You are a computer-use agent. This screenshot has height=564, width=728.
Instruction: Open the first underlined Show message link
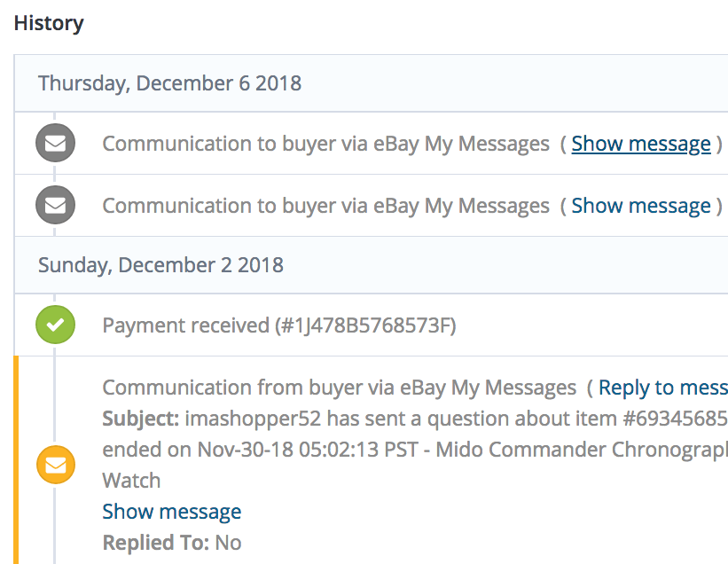(640, 144)
